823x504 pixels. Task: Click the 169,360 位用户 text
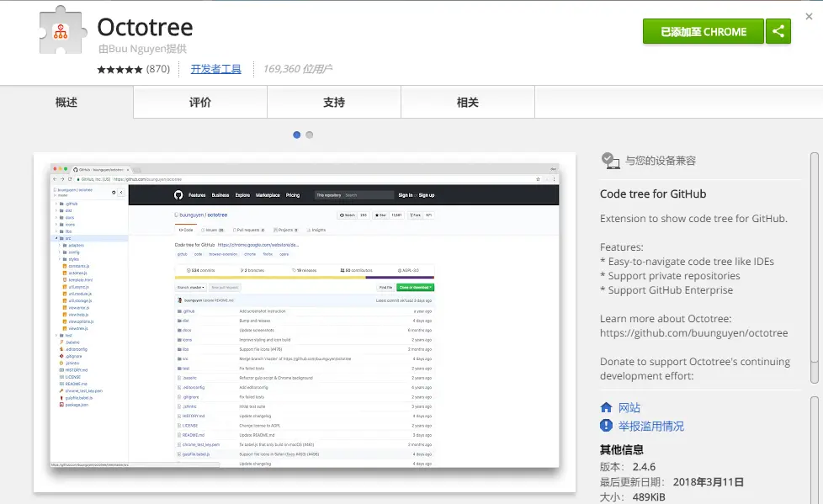298,69
